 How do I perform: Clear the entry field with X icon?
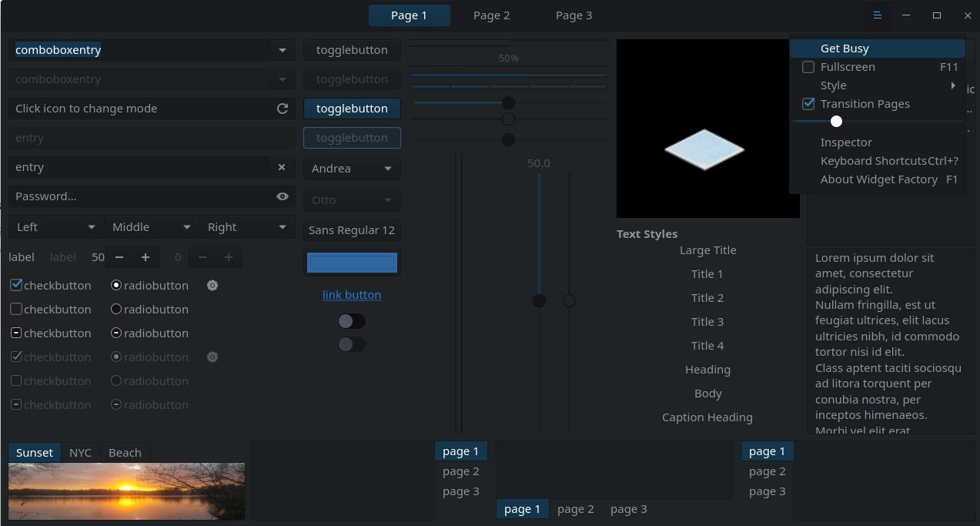282,167
